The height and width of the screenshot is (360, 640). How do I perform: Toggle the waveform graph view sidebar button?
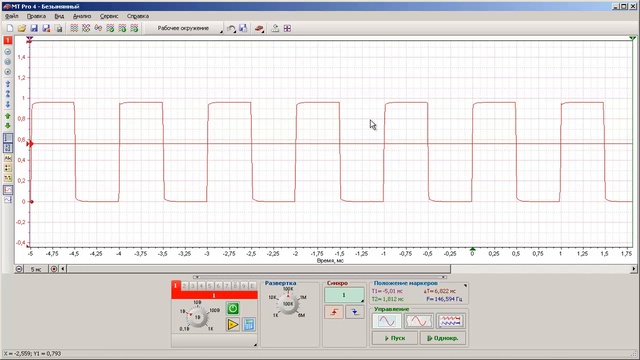pos(8,190)
